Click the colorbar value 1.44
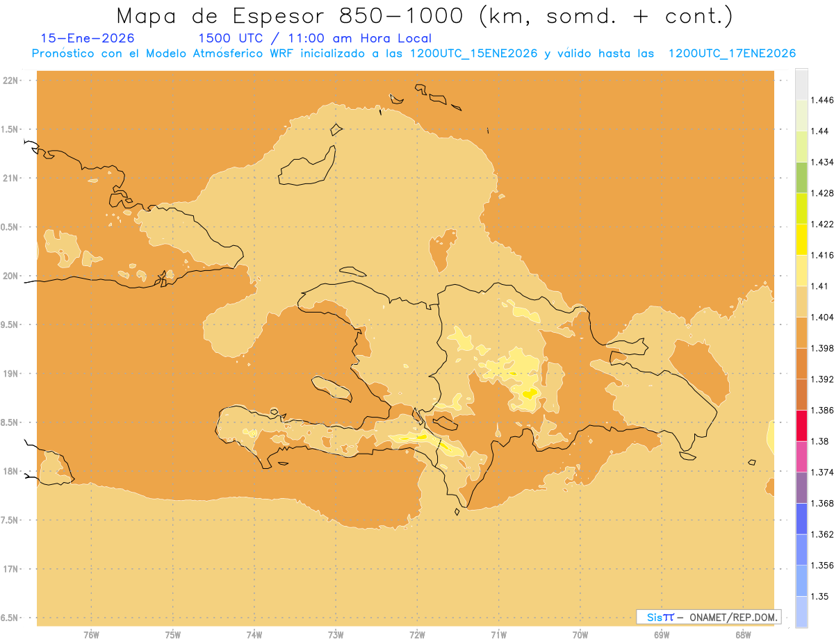The image size is (834, 644). click(821, 131)
